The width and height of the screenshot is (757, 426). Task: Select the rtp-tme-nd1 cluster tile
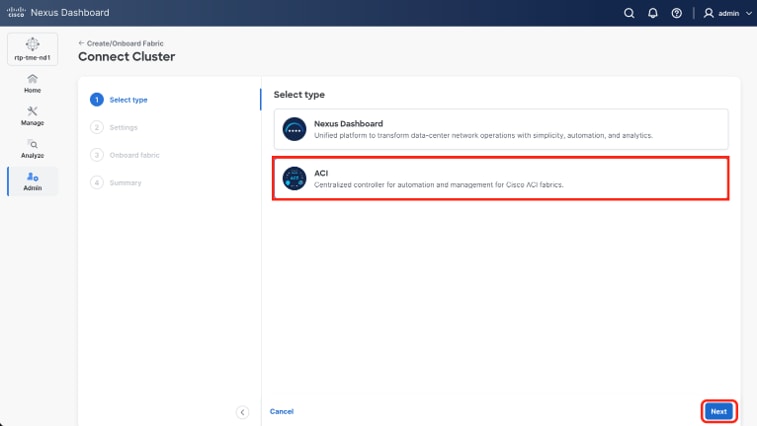click(x=32, y=49)
